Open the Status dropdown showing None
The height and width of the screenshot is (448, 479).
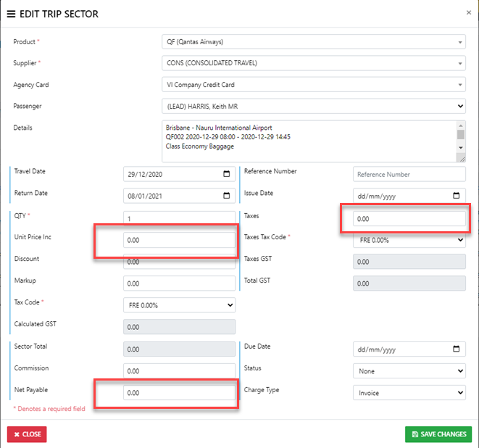[x=409, y=371]
